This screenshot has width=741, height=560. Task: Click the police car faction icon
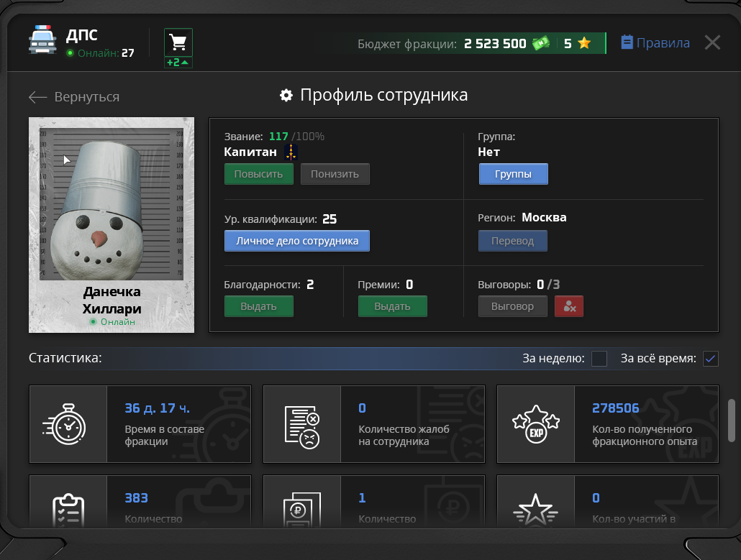(x=42, y=41)
